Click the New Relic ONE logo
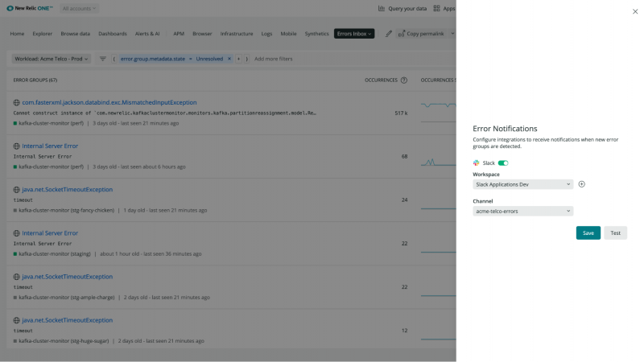This screenshot has width=644, height=362. [x=30, y=8]
